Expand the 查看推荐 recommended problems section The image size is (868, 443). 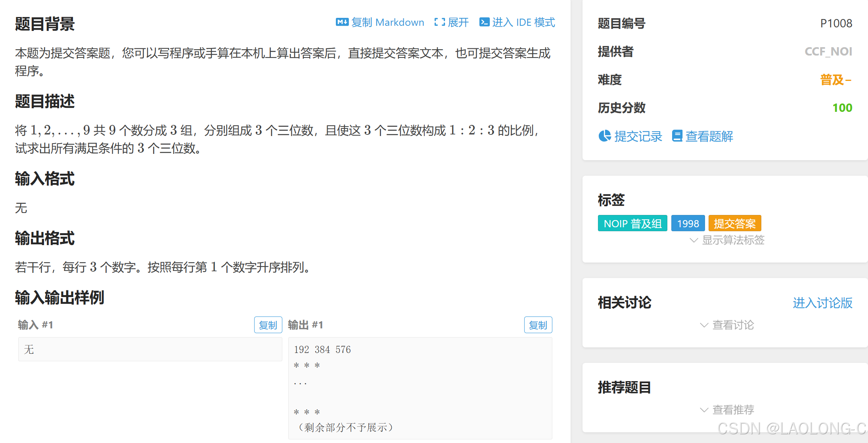pyautogui.click(x=733, y=410)
